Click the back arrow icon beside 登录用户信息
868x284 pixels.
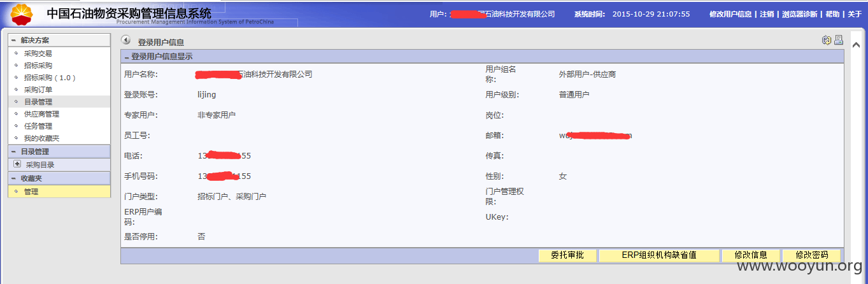click(x=125, y=40)
